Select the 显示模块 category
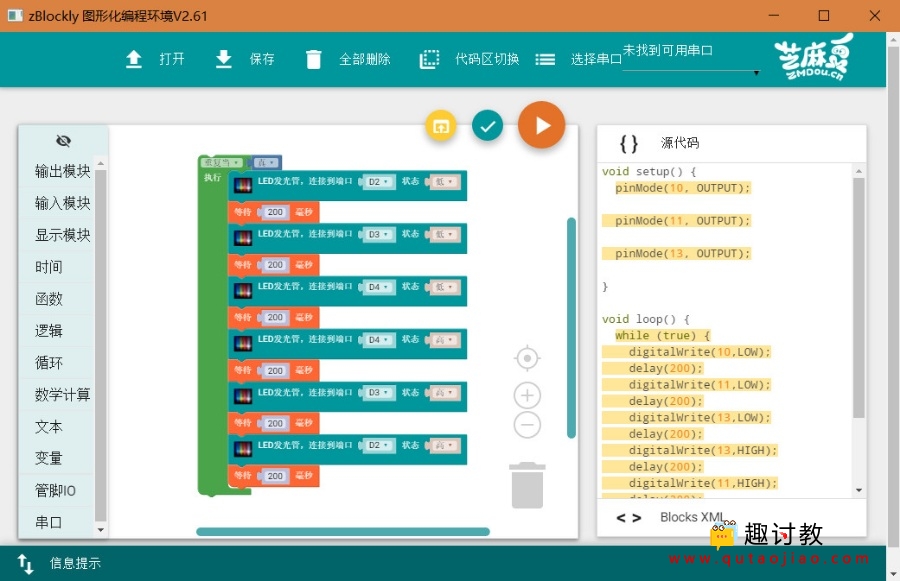This screenshot has height=581, width=900. click(x=63, y=235)
